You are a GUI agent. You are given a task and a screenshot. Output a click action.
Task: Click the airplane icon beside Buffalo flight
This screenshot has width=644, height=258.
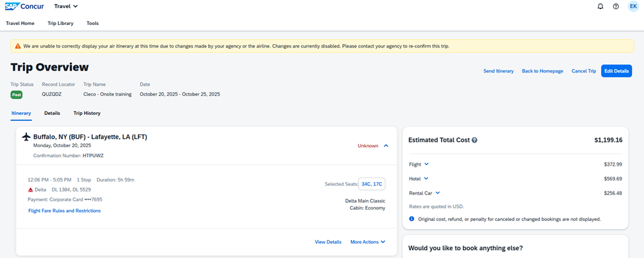click(26, 137)
